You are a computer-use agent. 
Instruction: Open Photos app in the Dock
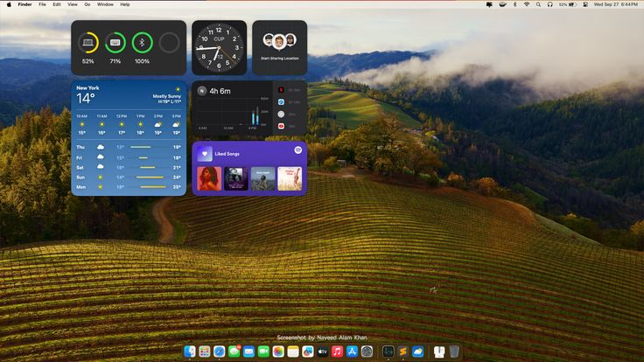(x=278, y=352)
